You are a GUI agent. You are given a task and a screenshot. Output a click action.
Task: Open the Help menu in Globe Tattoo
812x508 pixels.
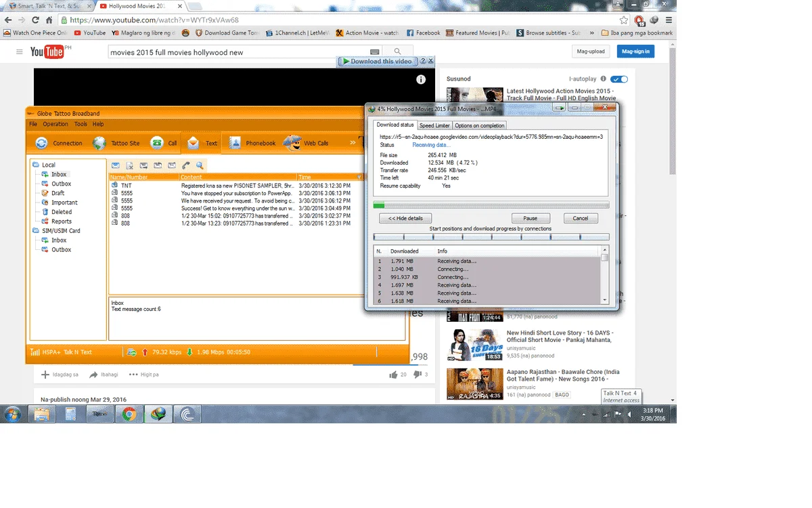click(98, 124)
